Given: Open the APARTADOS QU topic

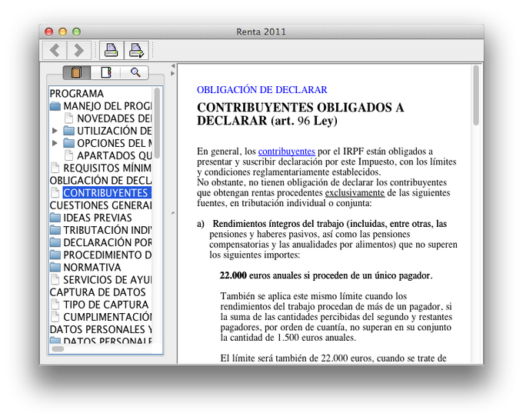Looking at the screenshot, I should [115, 155].
